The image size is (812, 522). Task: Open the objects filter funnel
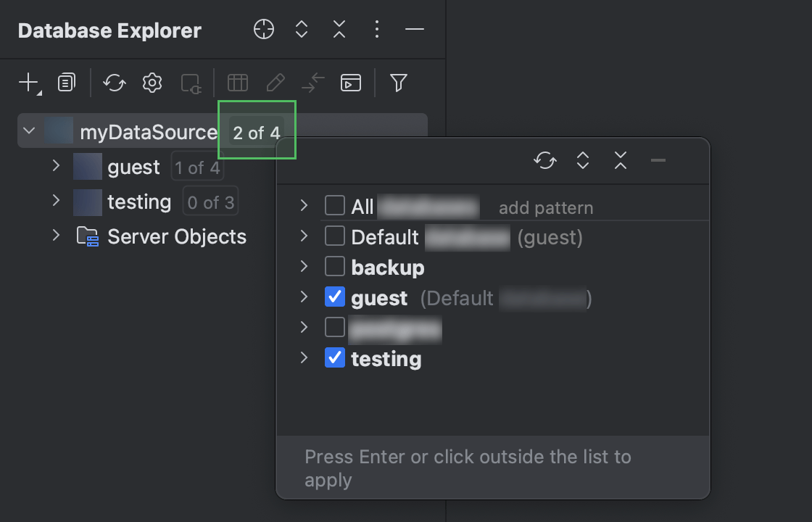(x=398, y=82)
